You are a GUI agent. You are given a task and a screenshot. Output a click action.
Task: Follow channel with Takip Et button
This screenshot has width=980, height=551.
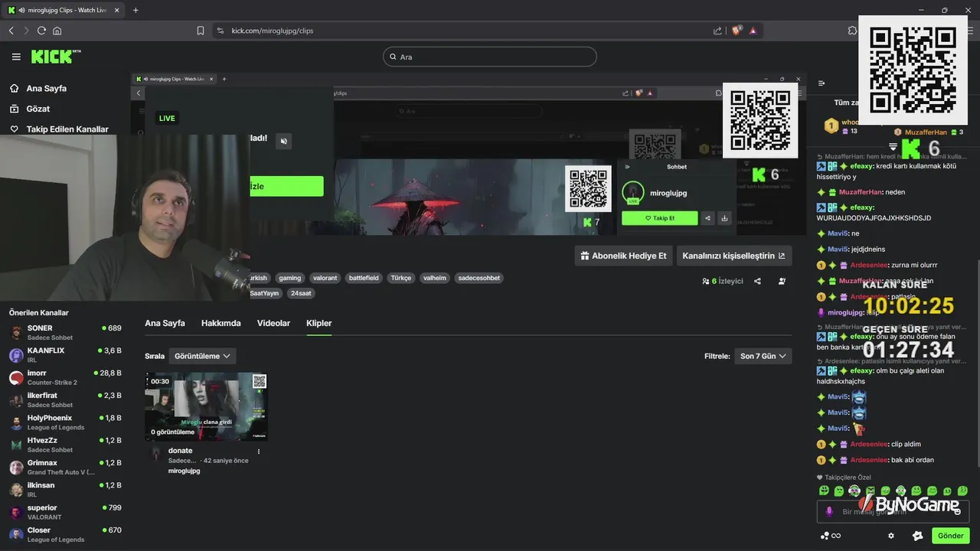[659, 218]
